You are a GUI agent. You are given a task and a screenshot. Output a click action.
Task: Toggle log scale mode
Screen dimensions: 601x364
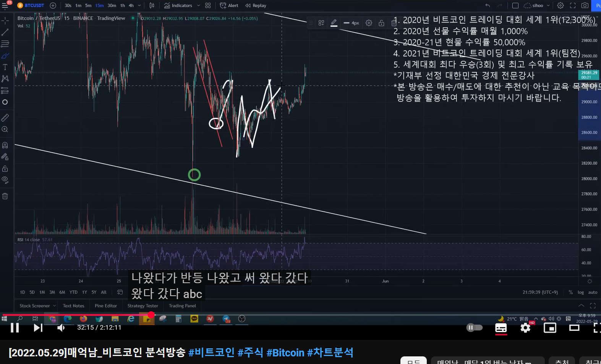(581, 292)
